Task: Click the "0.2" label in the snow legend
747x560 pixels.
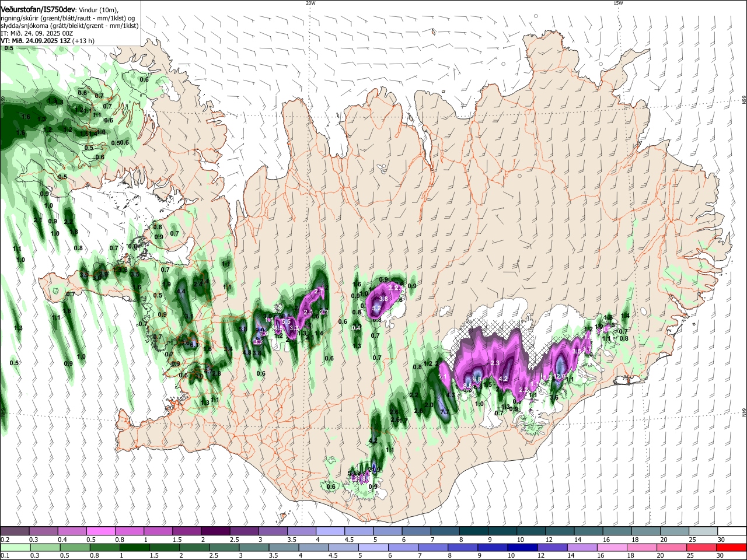Action: click(5, 540)
